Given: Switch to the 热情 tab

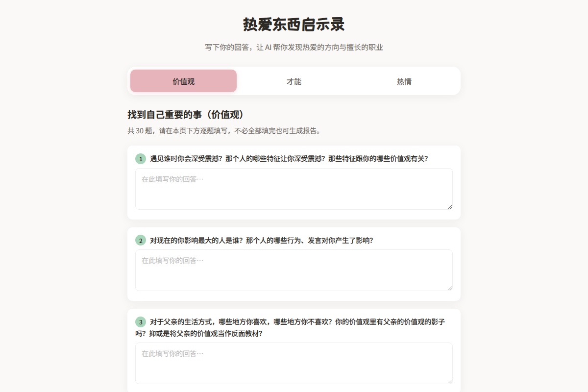Looking at the screenshot, I should [x=404, y=81].
